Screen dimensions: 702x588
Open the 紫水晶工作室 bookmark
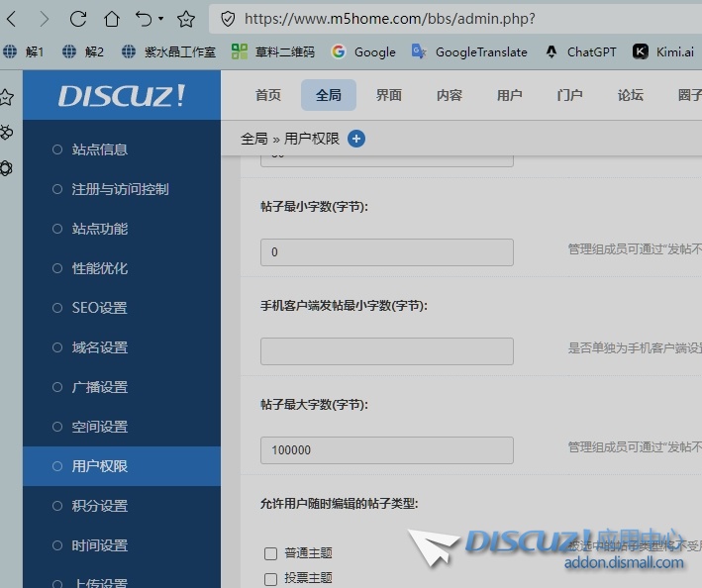(x=168, y=51)
